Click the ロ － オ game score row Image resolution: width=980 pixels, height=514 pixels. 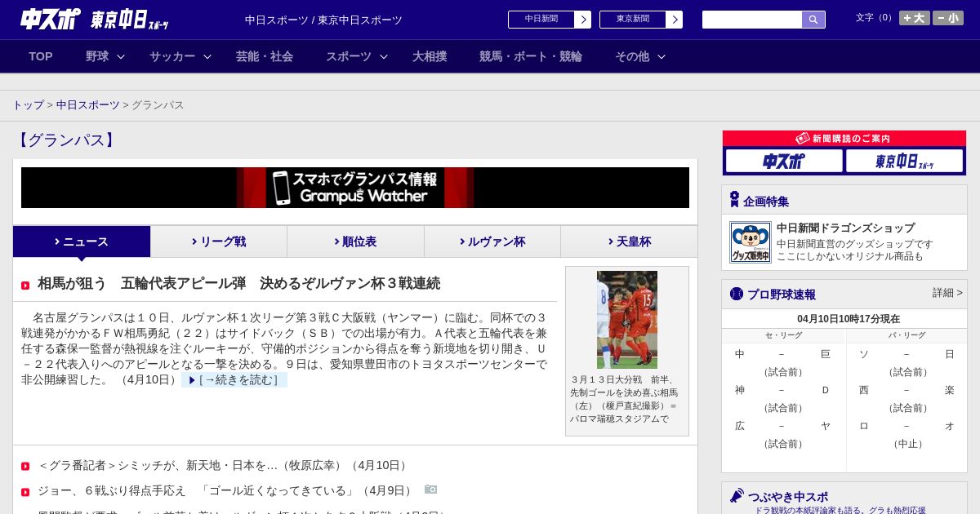tap(906, 426)
